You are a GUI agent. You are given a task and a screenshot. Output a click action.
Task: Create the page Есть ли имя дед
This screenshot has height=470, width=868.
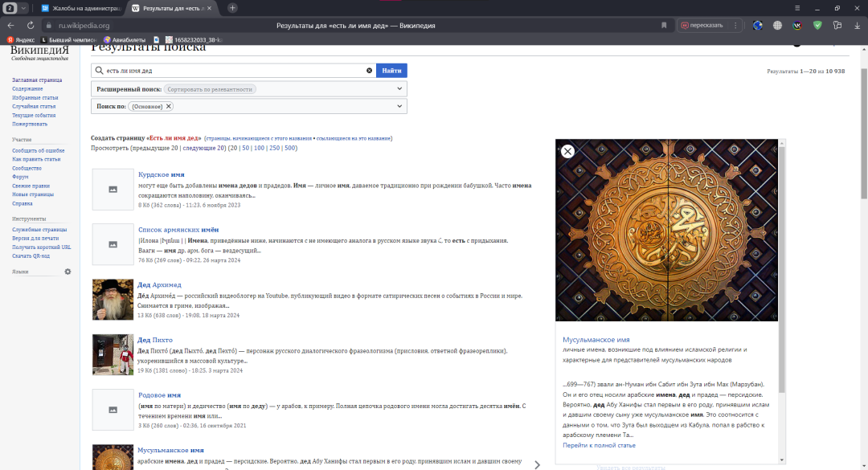[x=174, y=138]
